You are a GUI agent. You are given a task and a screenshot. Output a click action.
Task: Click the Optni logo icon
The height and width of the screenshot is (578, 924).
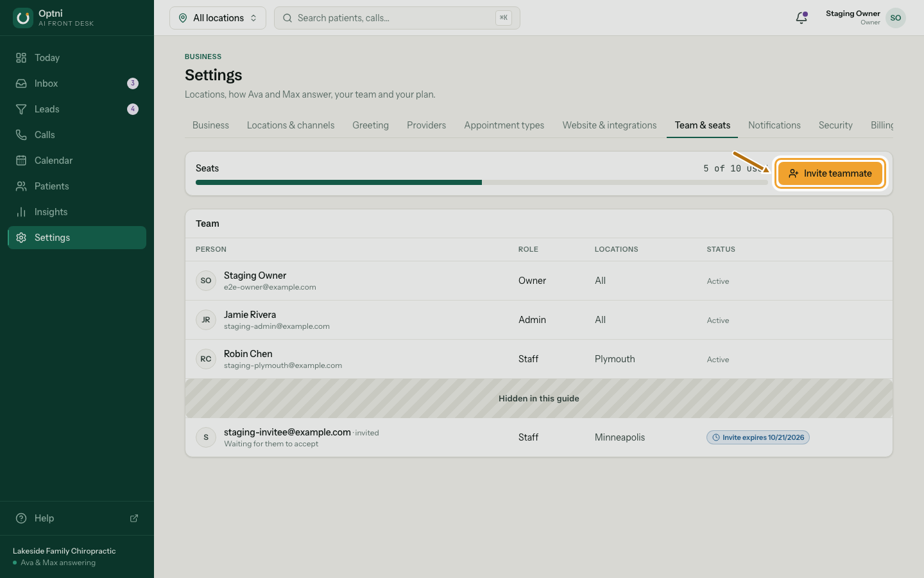pyautogui.click(x=23, y=18)
